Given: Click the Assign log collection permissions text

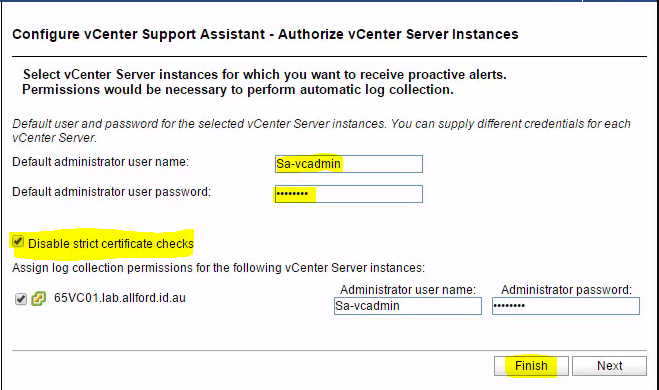Looking at the screenshot, I should coord(219,268).
